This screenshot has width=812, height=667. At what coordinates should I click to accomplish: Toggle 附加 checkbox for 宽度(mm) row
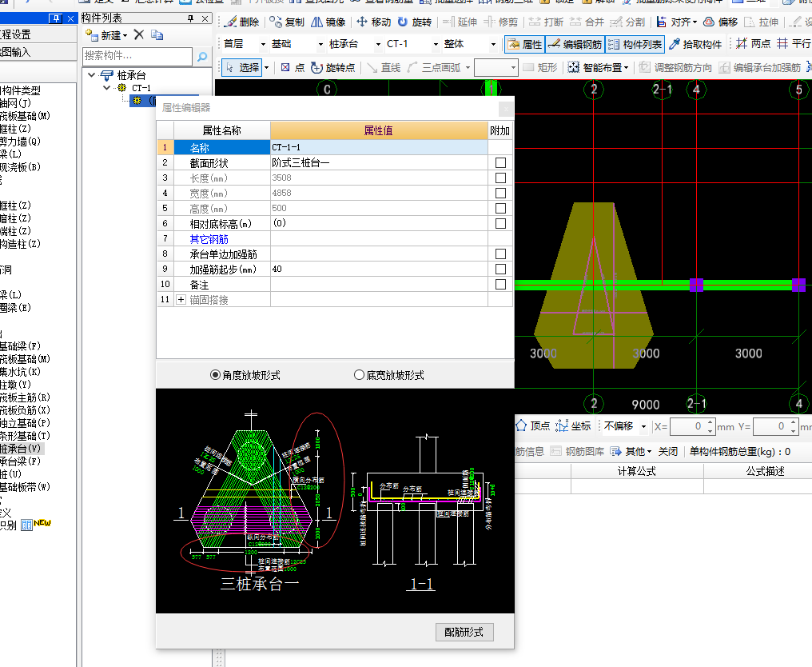(500, 193)
